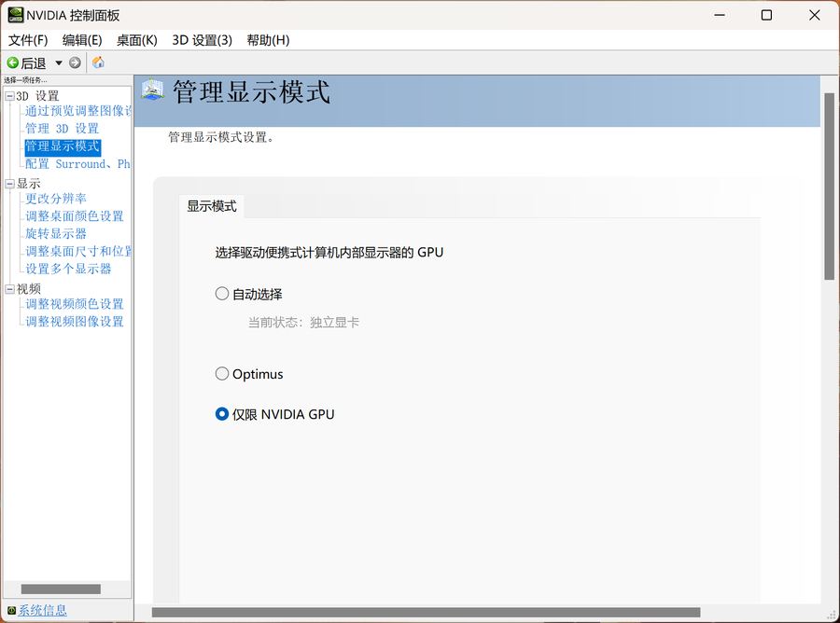Viewport: 840px width, 623px height.
Task: Maximize the NVIDIA 控制面板 window
Action: (x=766, y=15)
